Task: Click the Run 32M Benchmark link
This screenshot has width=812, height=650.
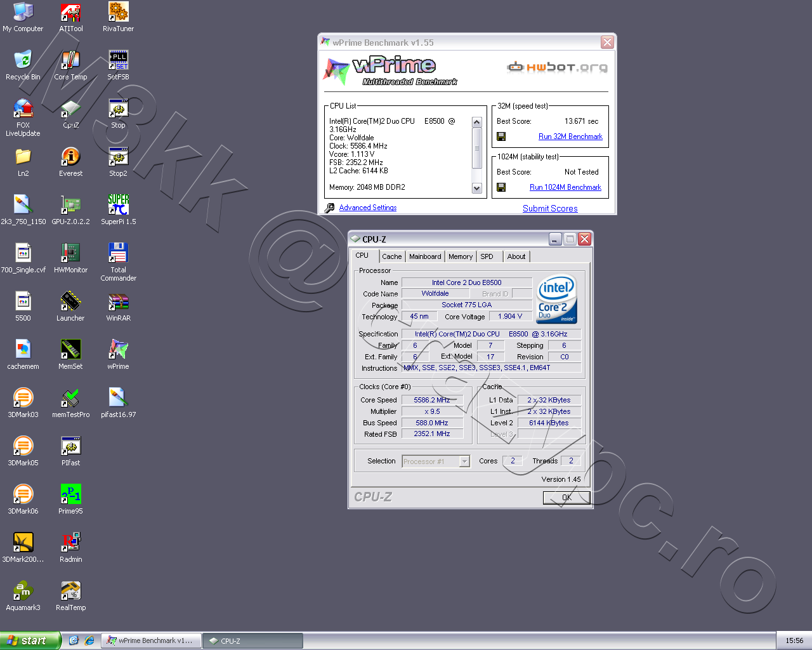Action: (570, 136)
